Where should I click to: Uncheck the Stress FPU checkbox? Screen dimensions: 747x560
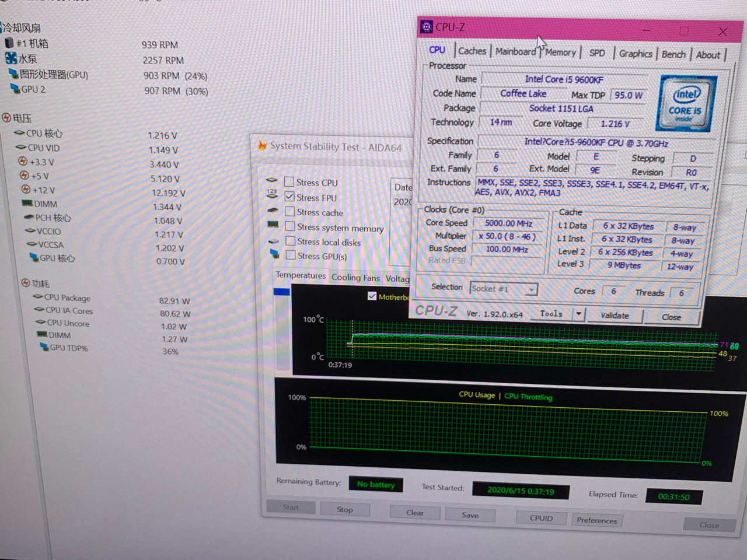point(289,197)
